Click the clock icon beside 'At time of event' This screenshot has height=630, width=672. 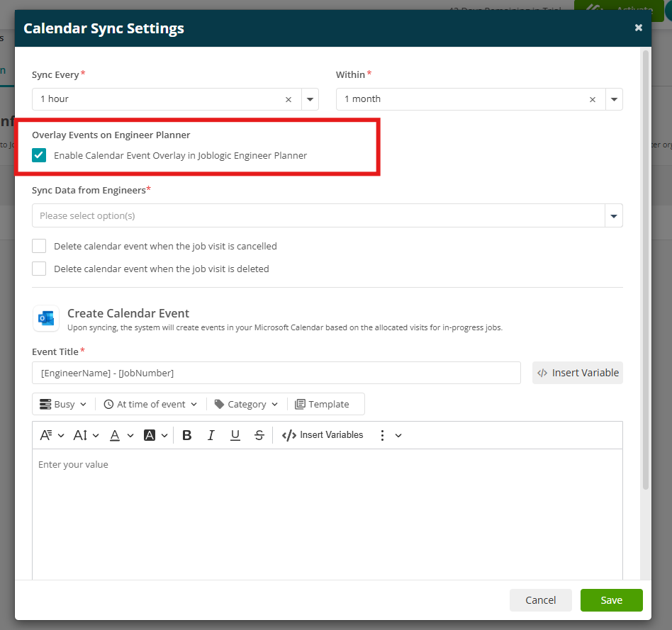click(x=109, y=404)
